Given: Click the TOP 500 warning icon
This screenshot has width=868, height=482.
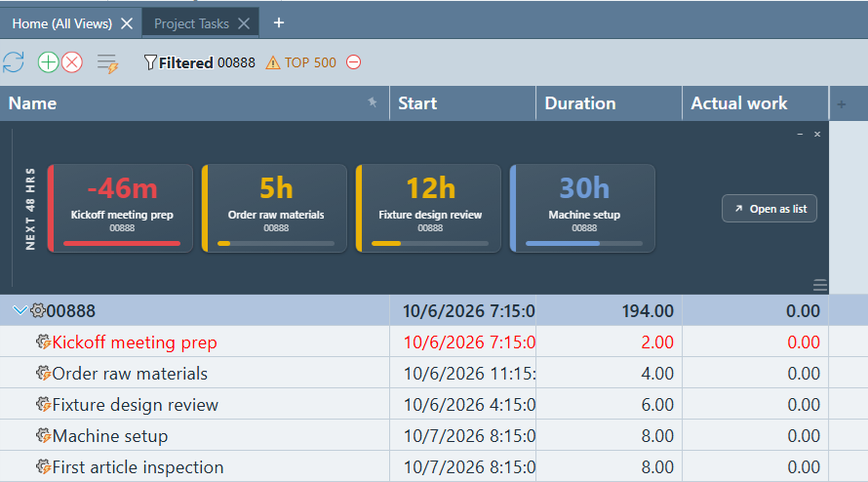Looking at the screenshot, I should (272, 62).
